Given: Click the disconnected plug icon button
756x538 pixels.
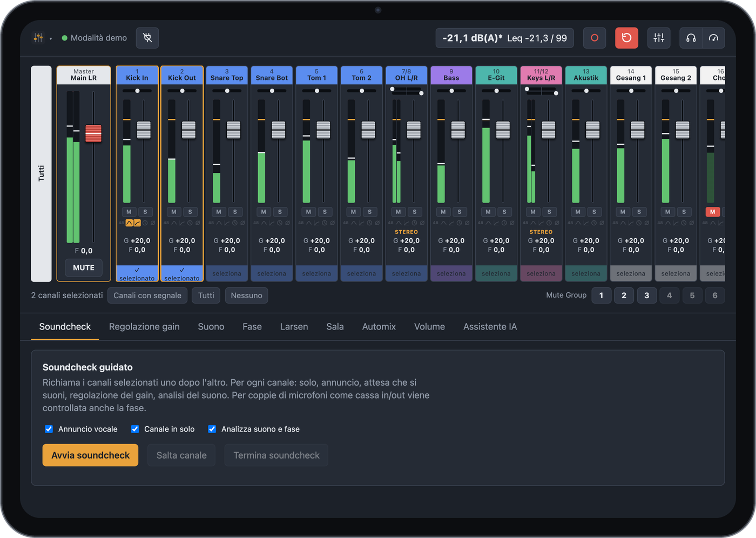Looking at the screenshot, I should coord(147,38).
